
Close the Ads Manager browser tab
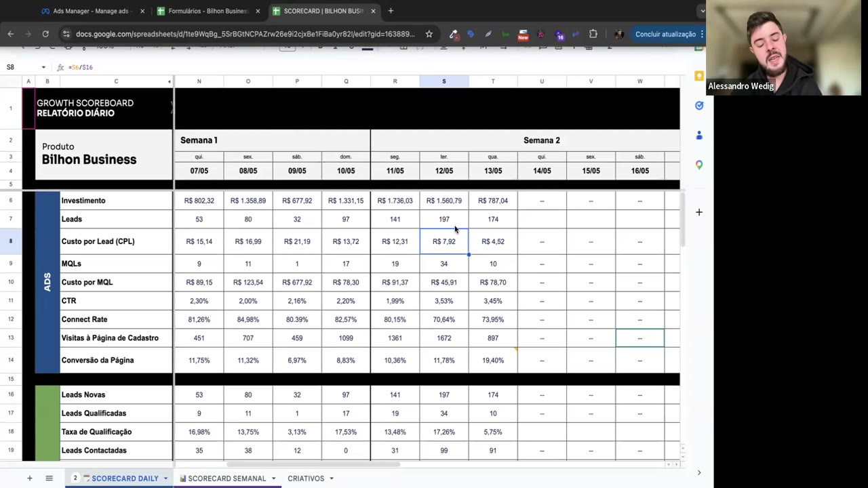[142, 12]
